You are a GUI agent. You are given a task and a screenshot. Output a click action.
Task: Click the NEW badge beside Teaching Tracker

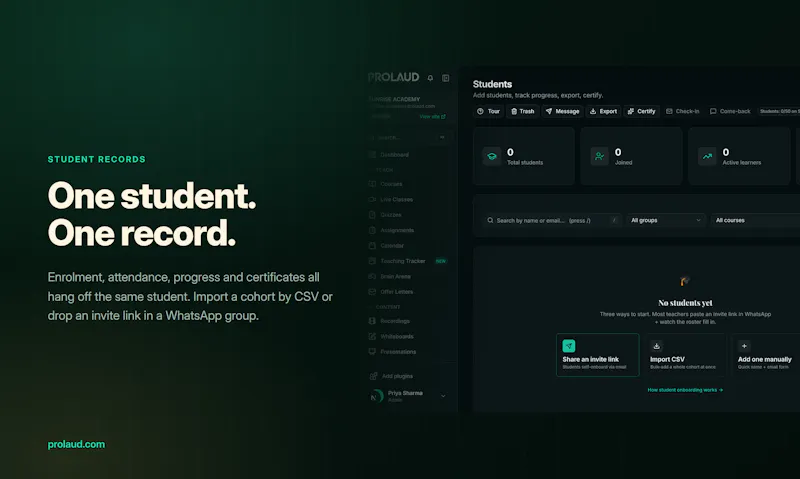coord(440,261)
